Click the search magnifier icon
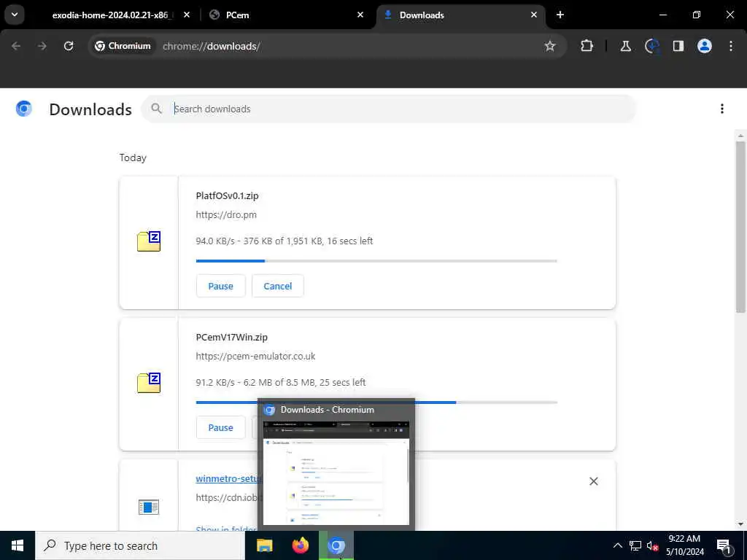The image size is (747, 560). [x=156, y=109]
